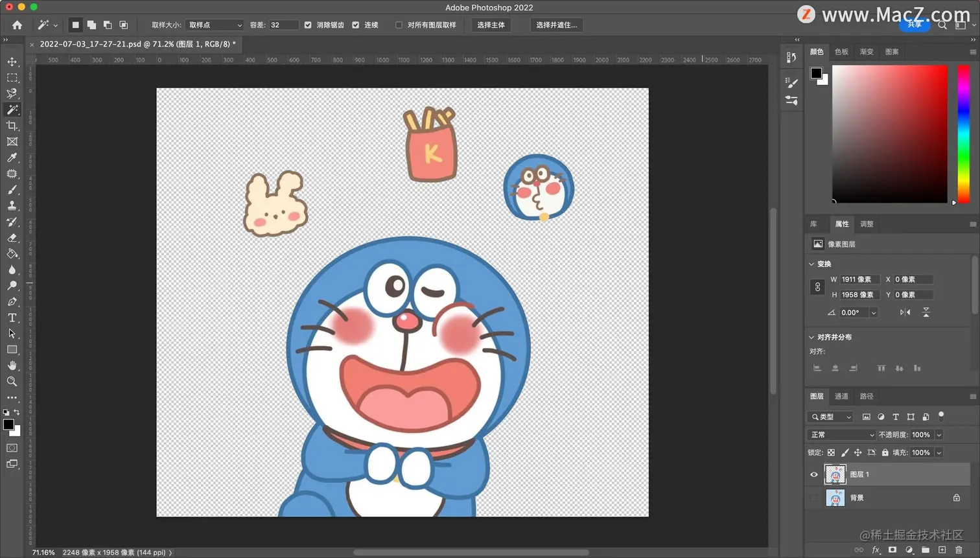Image resolution: width=980 pixels, height=558 pixels.
Task: Hide 图层 1 with eye icon
Action: pos(814,474)
